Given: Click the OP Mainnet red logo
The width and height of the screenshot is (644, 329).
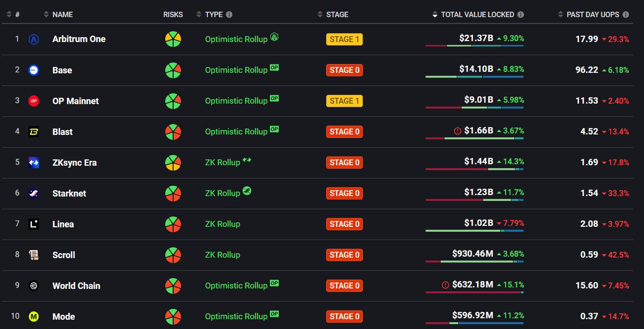Looking at the screenshot, I should pyautogui.click(x=34, y=101).
